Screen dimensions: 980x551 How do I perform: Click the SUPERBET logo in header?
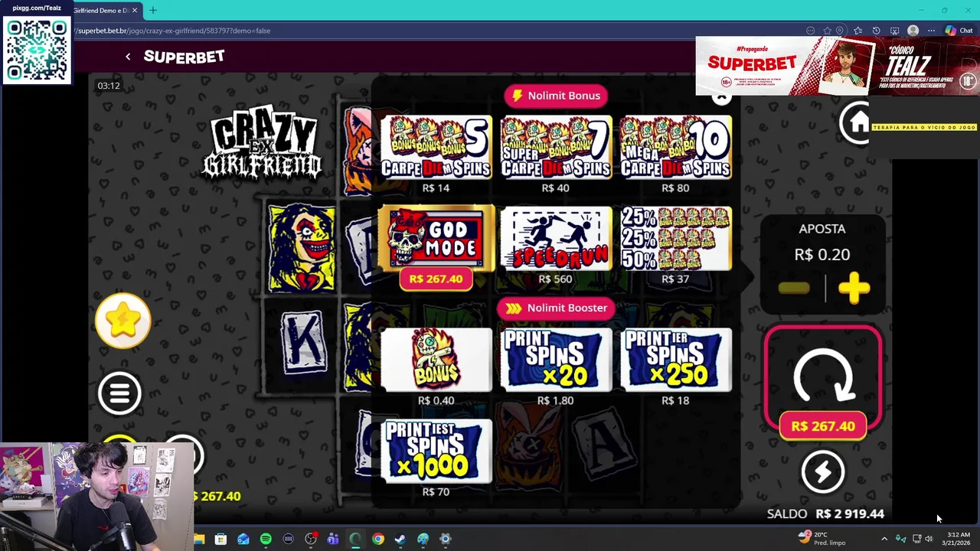click(x=184, y=57)
